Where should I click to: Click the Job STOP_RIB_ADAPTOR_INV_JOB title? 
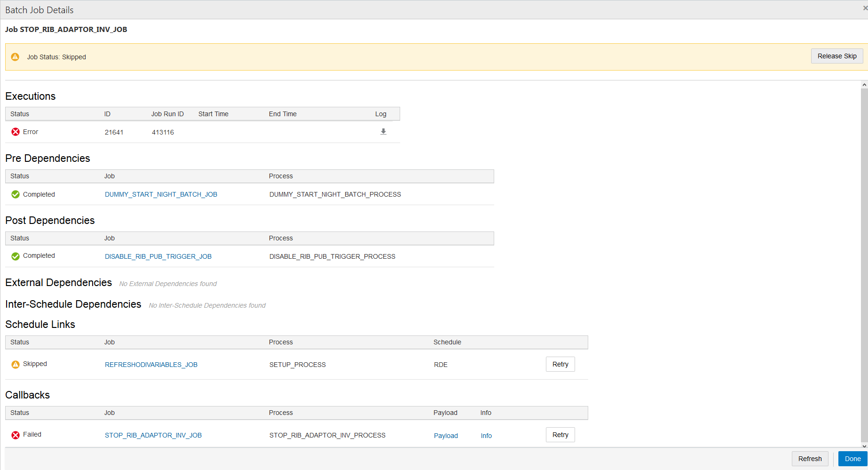click(66, 29)
